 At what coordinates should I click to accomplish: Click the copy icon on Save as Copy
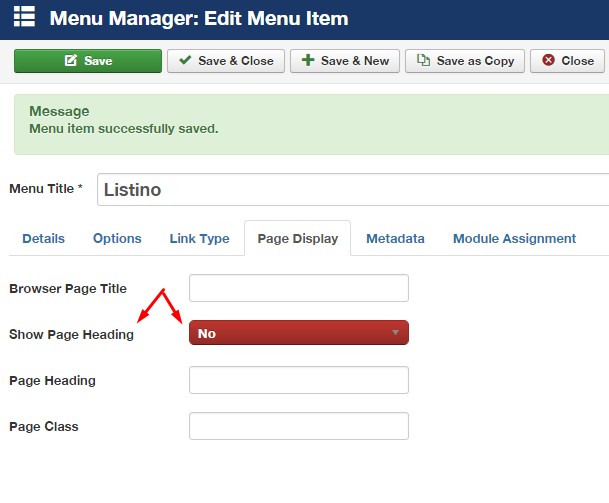(x=424, y=61)
